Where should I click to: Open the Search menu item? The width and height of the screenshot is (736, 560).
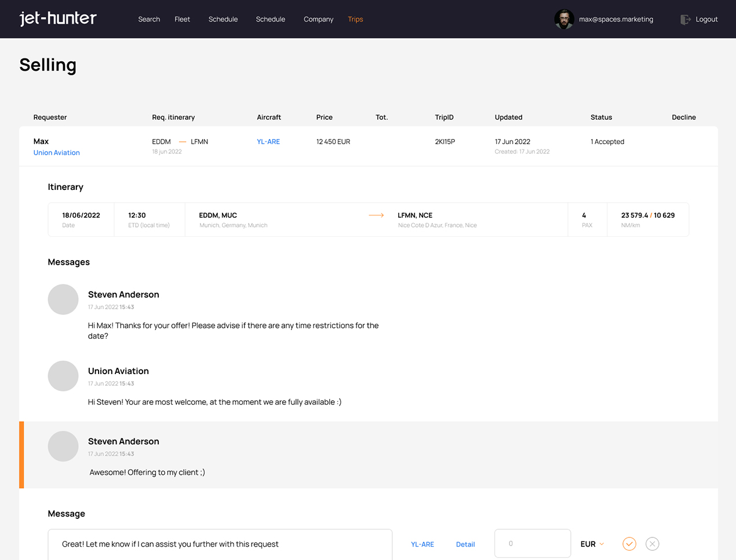149,19
